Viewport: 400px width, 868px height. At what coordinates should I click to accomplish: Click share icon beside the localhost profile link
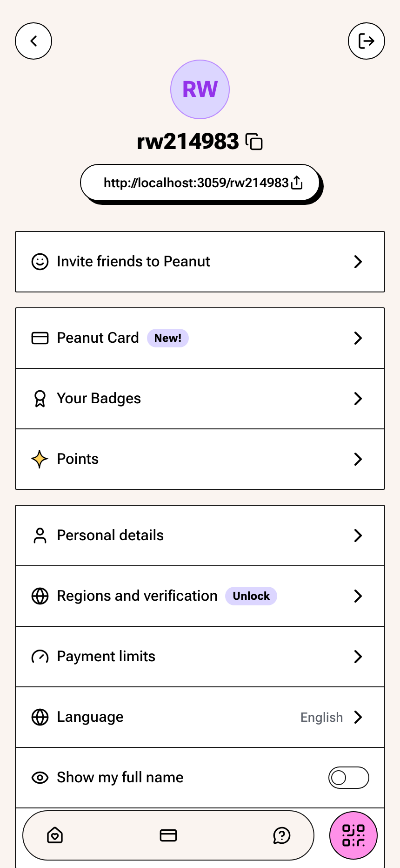[297, 183]
